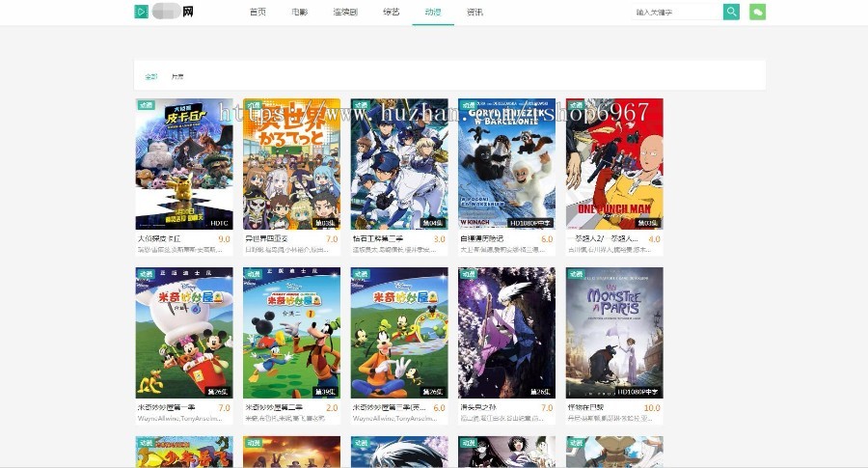868x468 pixels.
Task: Open the WeChat icon in the header
Action: (757, 12)
